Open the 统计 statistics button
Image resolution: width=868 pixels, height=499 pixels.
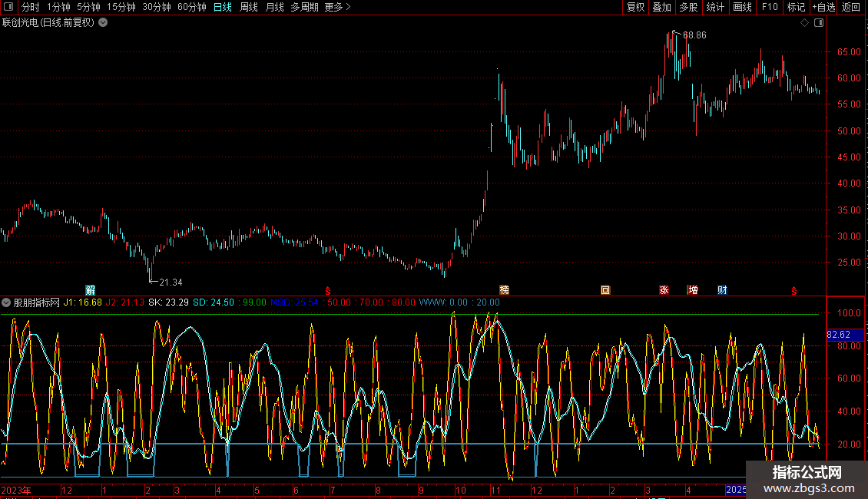[x=715, y=7]
